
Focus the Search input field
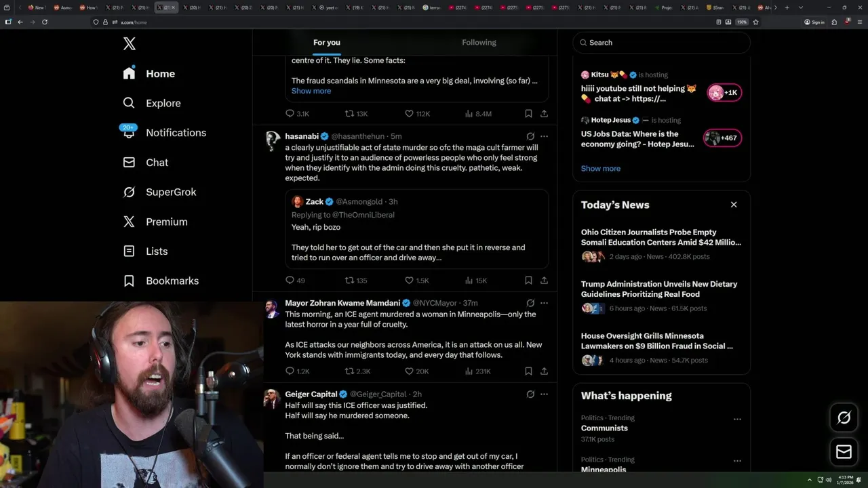[661, 43]
